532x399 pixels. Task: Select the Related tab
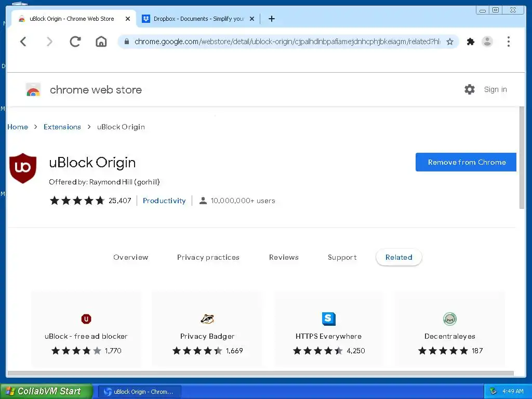click(398, 257)
